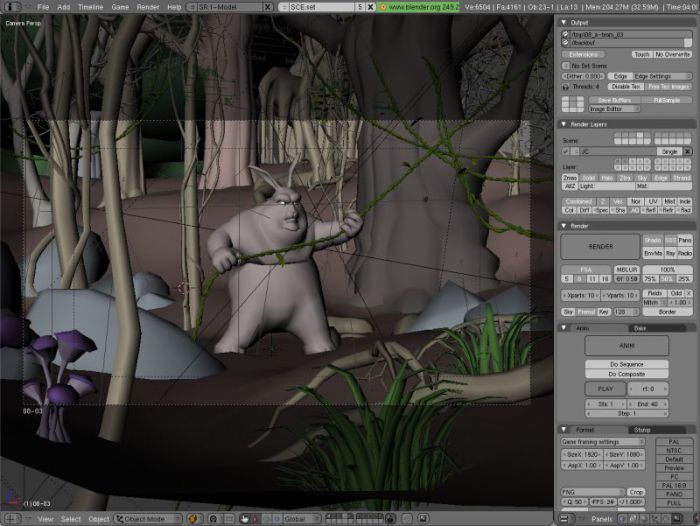
Task: Select OSA level 5
Action: tap(567, 279)
